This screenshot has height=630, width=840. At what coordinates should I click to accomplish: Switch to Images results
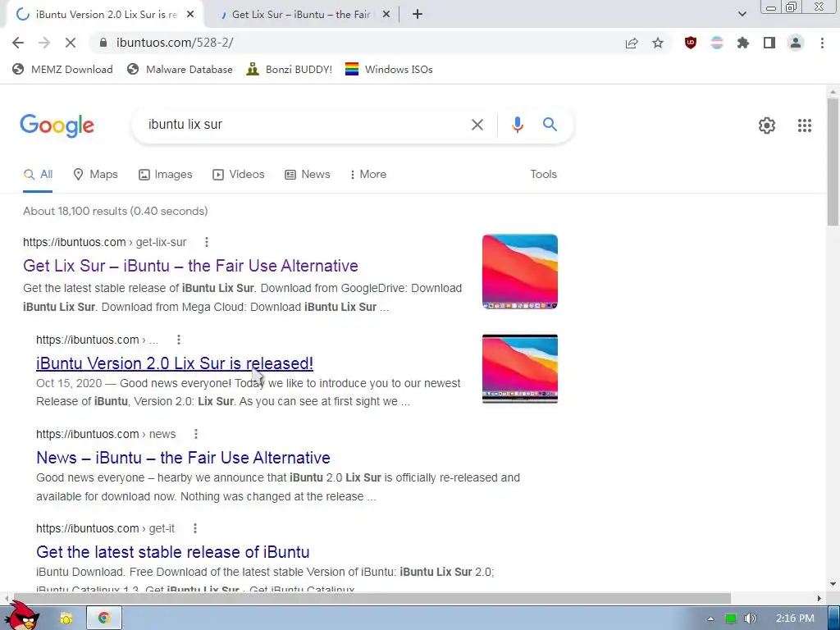point(165,174)
